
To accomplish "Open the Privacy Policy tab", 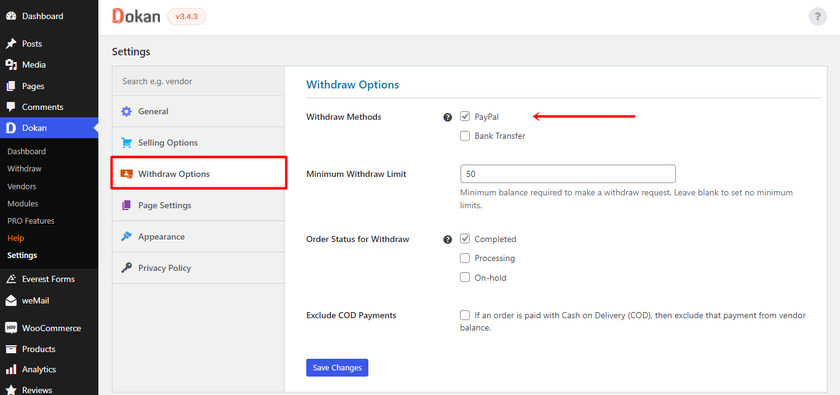I will coord(198,268).
